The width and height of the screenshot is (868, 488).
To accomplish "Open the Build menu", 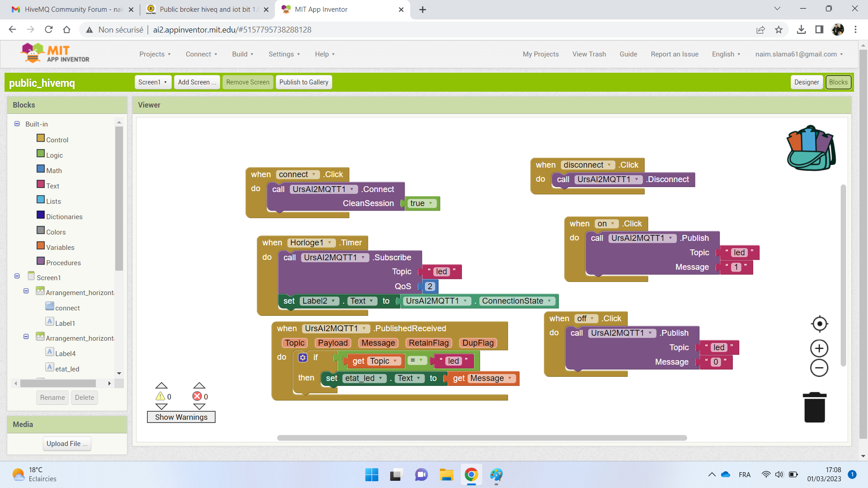I will 243,54.
